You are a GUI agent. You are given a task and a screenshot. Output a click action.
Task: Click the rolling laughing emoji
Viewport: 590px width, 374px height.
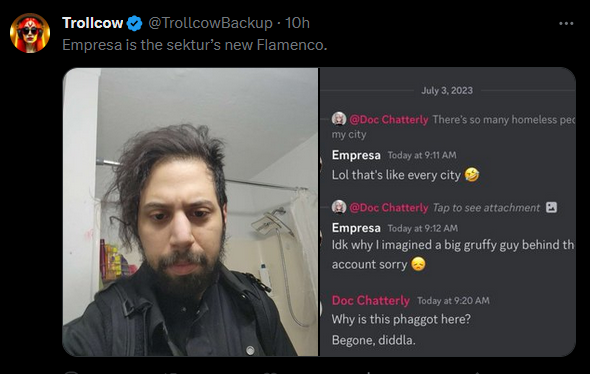pyautogui.click(x=471, y=175)
